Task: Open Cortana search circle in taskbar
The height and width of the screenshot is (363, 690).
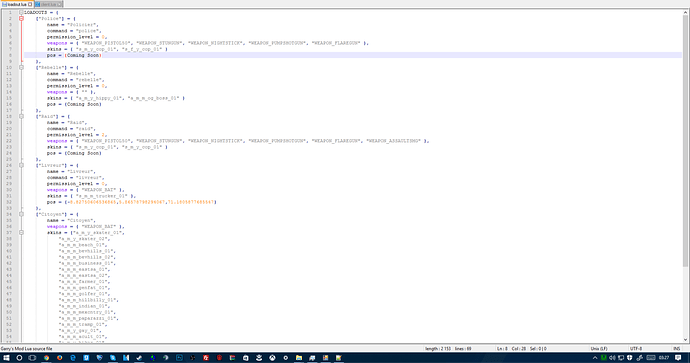Action: tap(19, 358)
